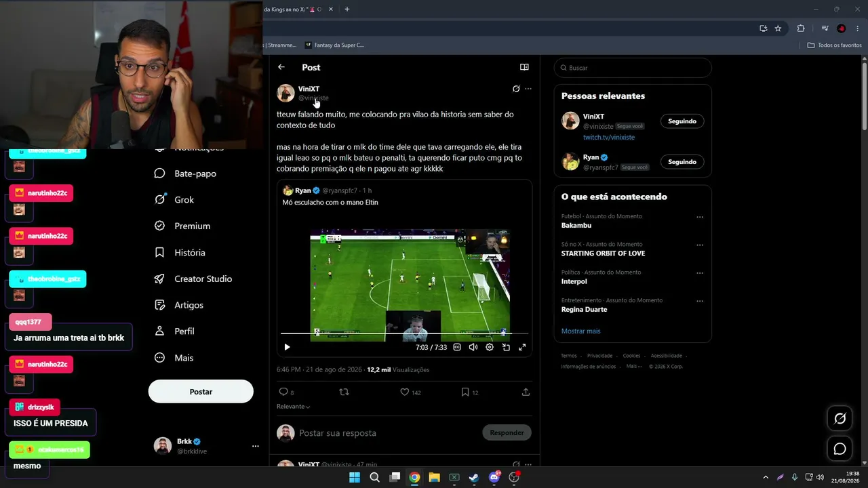Open Bate-papo from the sidebar
Image resolution: width=868 pixels, height=488 pixels.
click(186, 174)
